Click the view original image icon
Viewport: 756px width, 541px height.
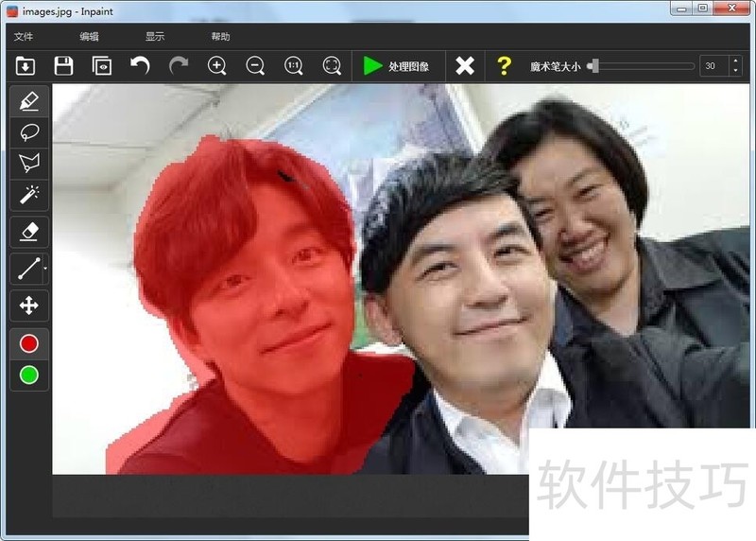tap(102, 65)
